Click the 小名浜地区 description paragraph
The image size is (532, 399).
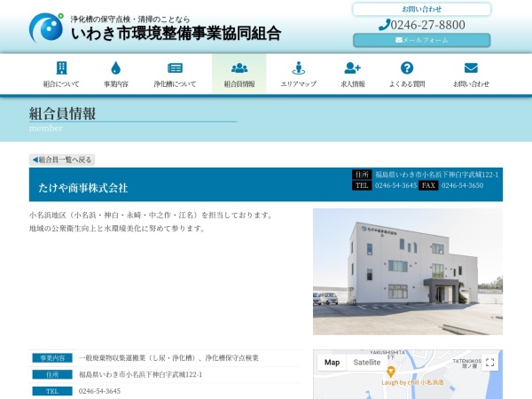[x=152, y=222]
